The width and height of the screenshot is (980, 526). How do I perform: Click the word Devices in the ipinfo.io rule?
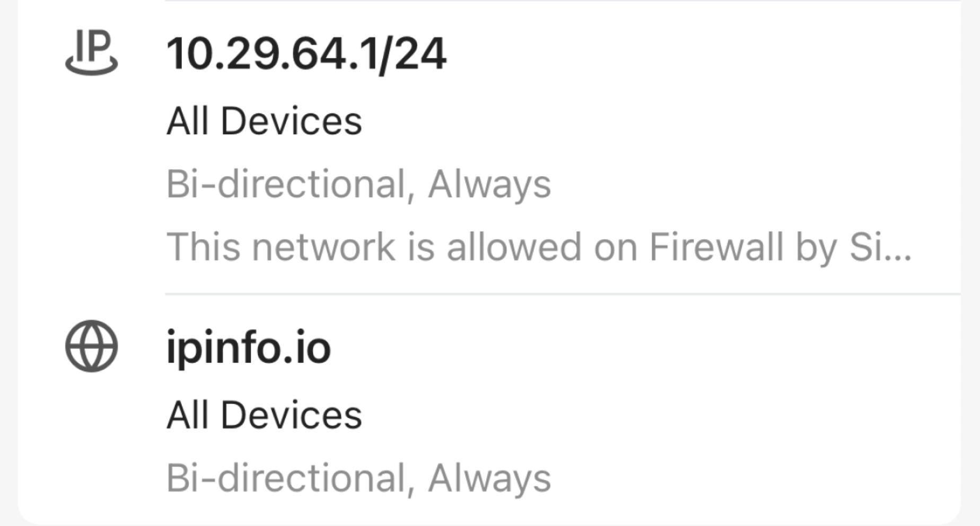click(x=291, y=415)
